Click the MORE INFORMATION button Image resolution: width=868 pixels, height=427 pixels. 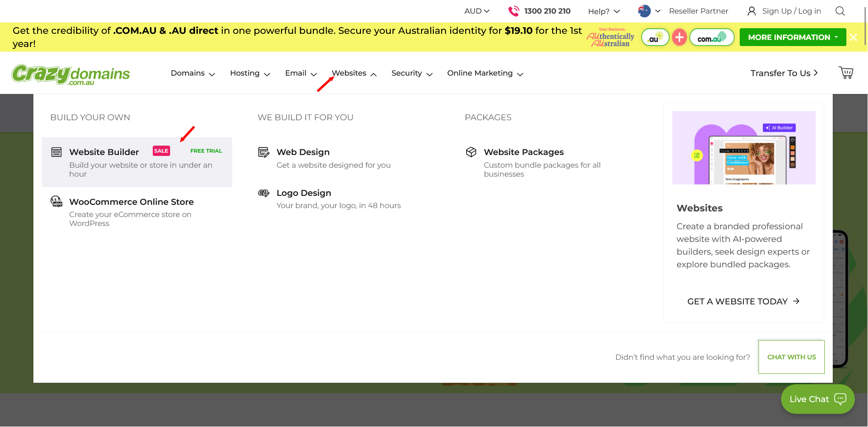click(793, 37)
